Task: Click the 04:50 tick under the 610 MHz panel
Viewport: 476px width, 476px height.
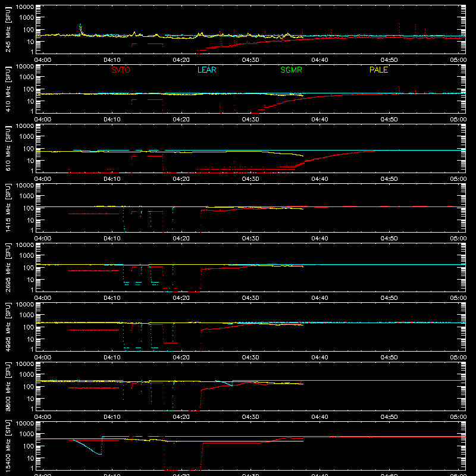Action: (389, 179)
